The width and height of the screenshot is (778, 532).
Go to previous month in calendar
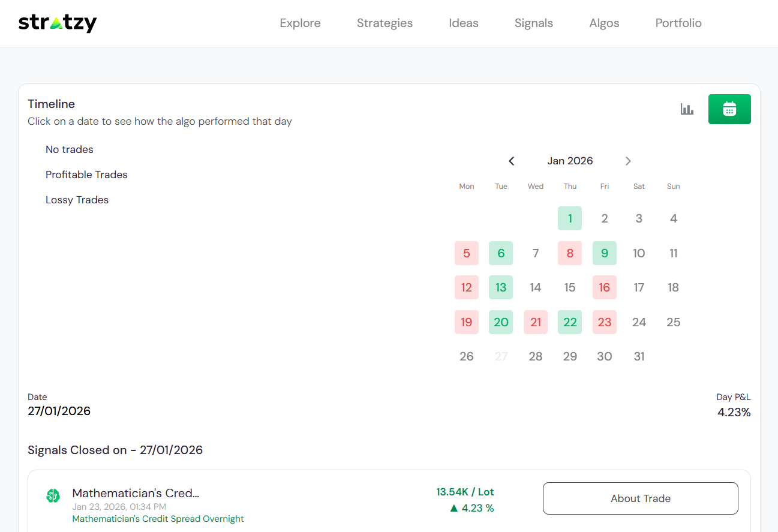click(x=511, y=161)
